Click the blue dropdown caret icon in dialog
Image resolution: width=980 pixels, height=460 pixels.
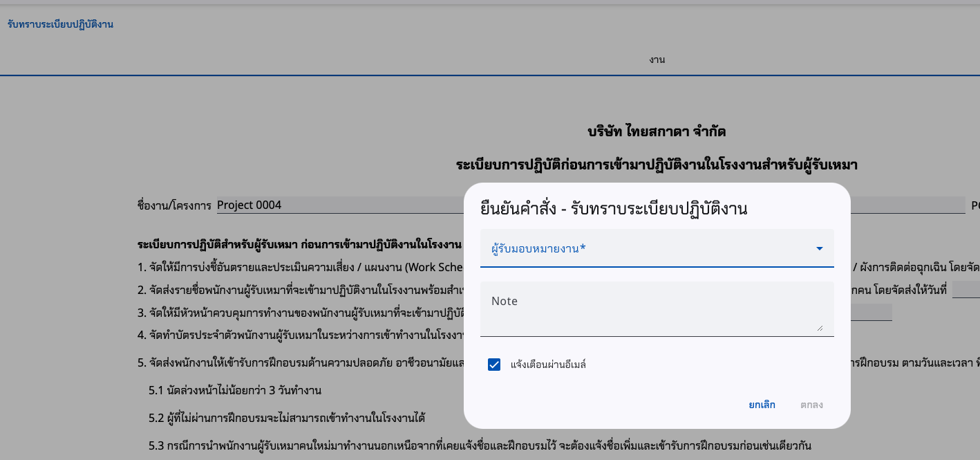tap(820, 248)
